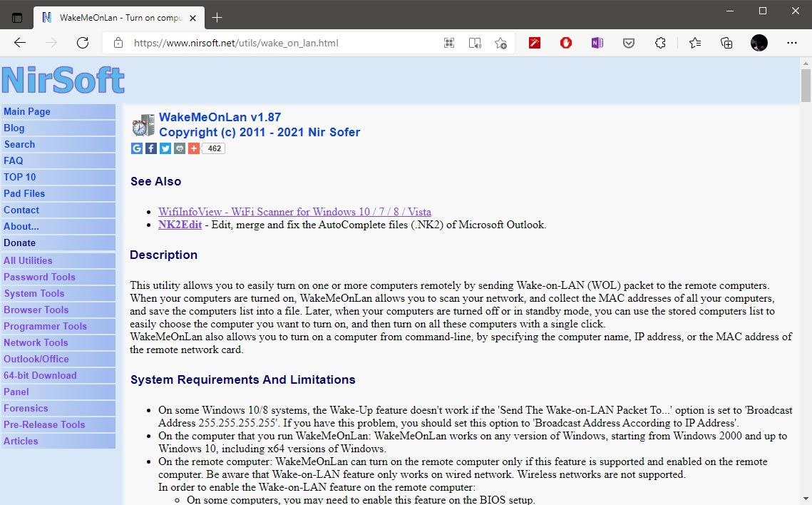
Task: Share the page on Twitter
Action: (165, 148)
